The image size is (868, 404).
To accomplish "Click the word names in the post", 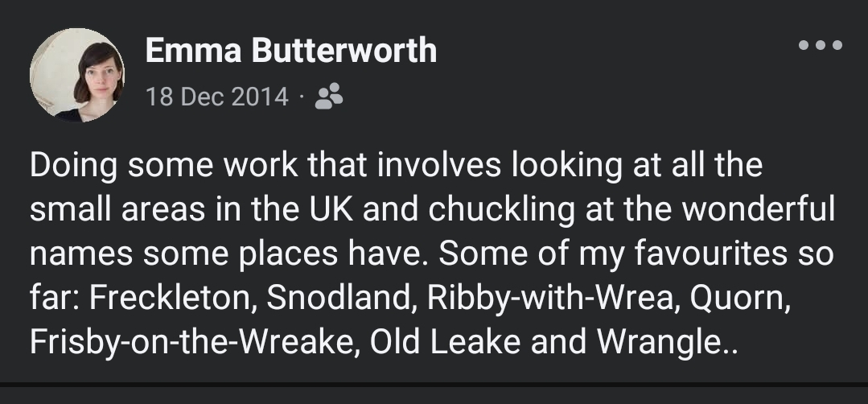I will click(x=77, y=254).
